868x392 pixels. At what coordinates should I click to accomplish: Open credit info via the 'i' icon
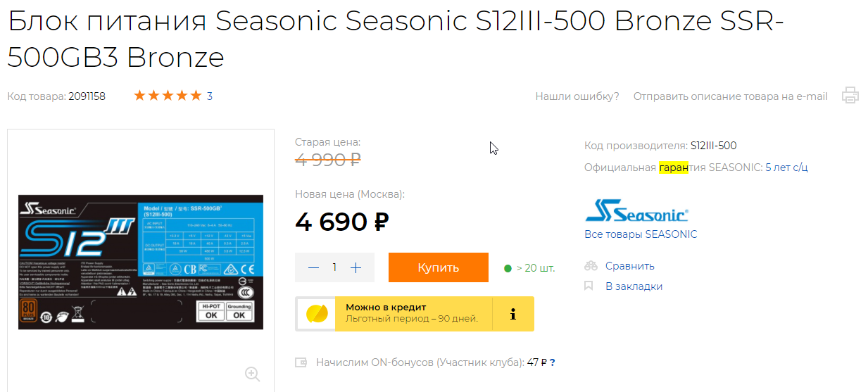[x=513, y=314]
